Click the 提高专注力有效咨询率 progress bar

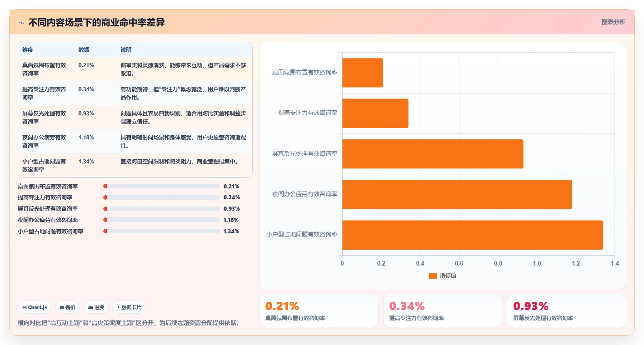click(162, 197)
